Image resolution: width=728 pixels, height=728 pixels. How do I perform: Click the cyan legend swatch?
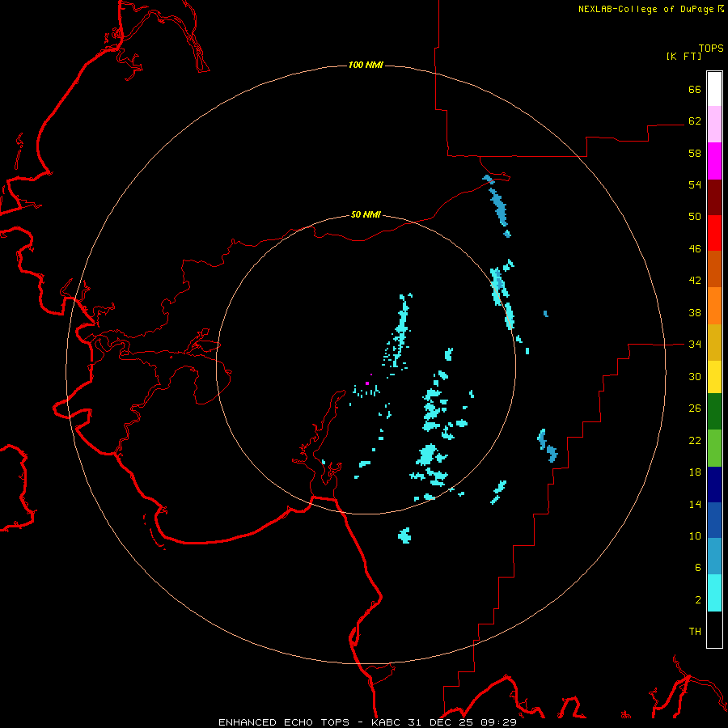pyautogui.click(x=714, y=593)
